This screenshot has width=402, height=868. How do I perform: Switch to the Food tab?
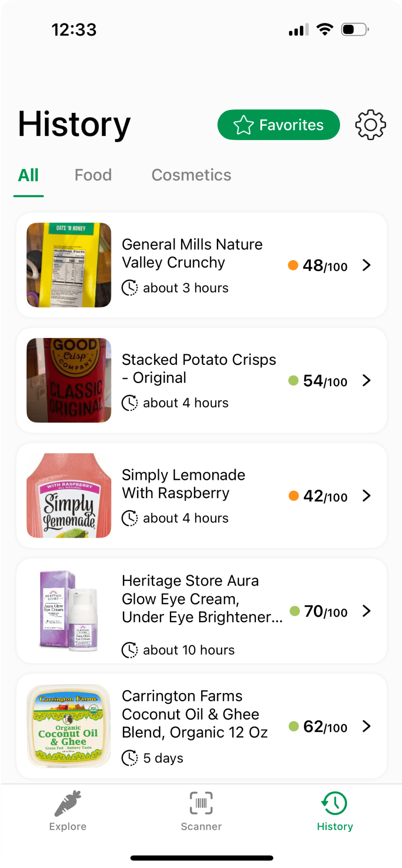point(93,175)
